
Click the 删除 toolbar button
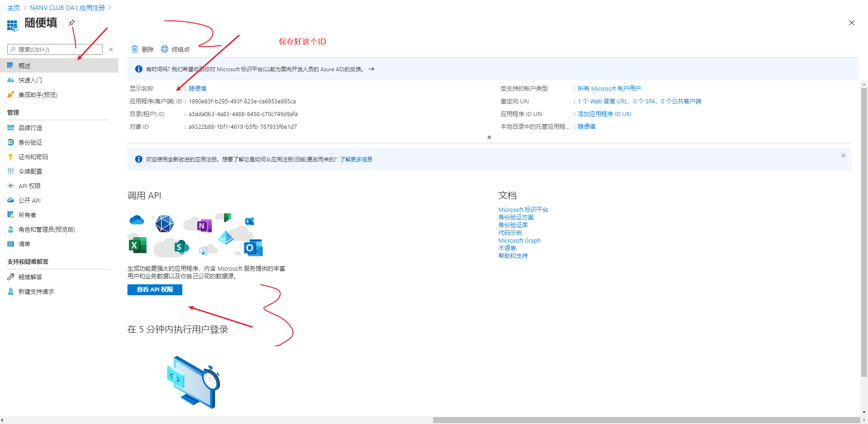[142, 49]
